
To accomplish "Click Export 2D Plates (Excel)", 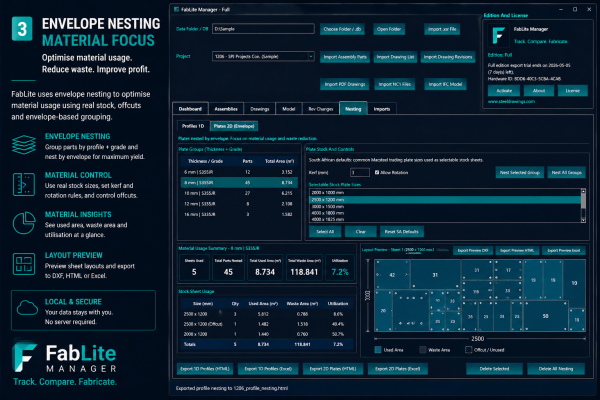I will pyautogui.click(x=398, y=369).
